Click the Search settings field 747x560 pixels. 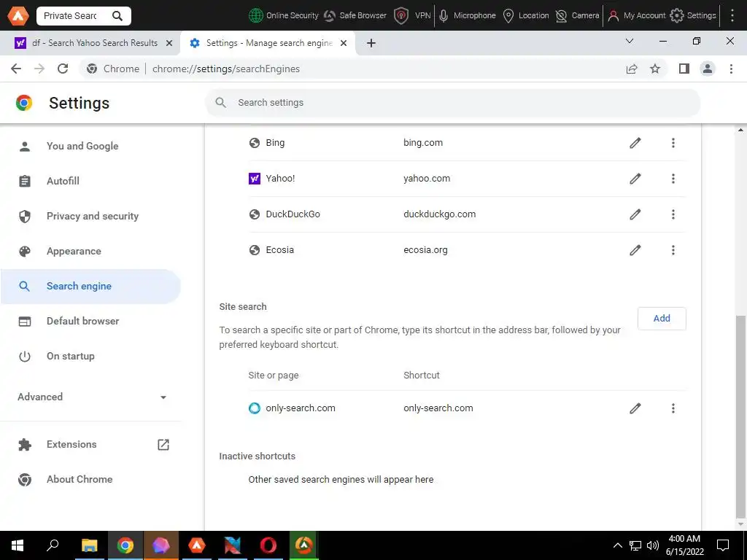coord(452,102)
